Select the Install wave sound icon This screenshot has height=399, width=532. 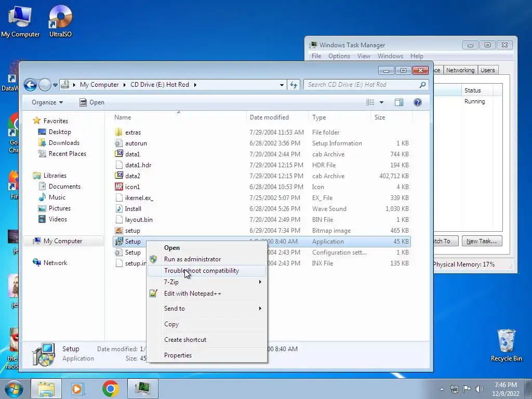point(118,209)
